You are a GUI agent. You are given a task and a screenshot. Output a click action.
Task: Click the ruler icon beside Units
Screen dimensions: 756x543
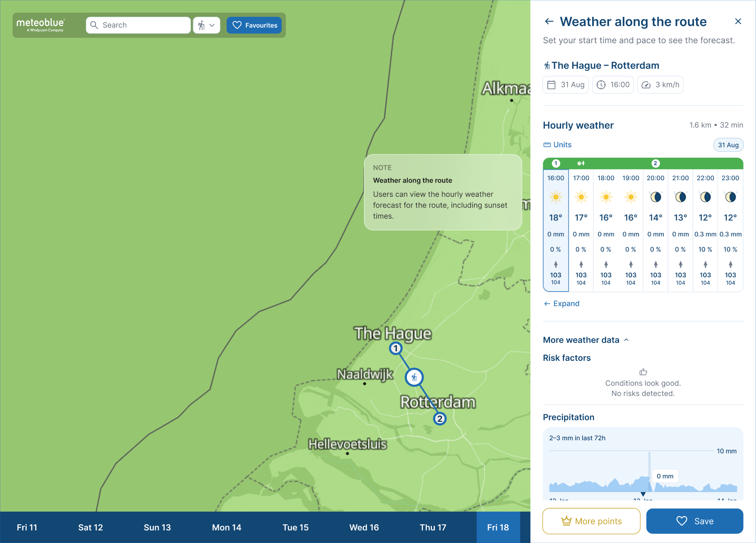[x=547, y=145]
